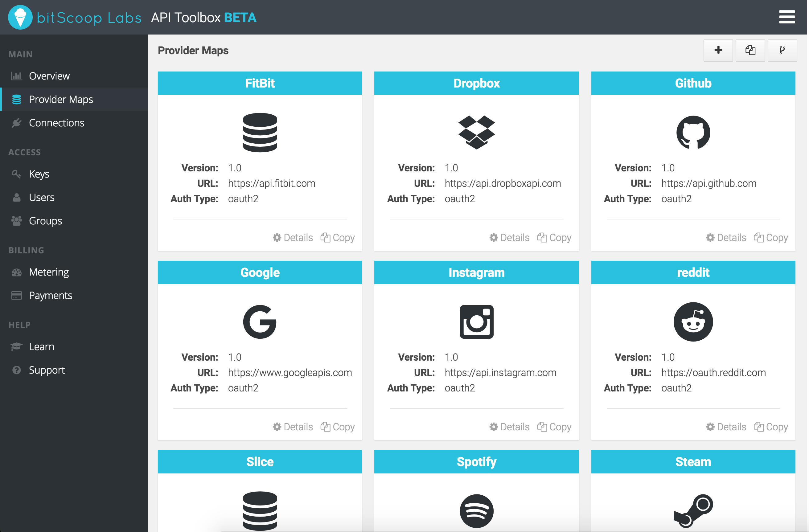The image size is (809, 532).
Task: Click the Google G logo
Action: [x=260, y=321]
